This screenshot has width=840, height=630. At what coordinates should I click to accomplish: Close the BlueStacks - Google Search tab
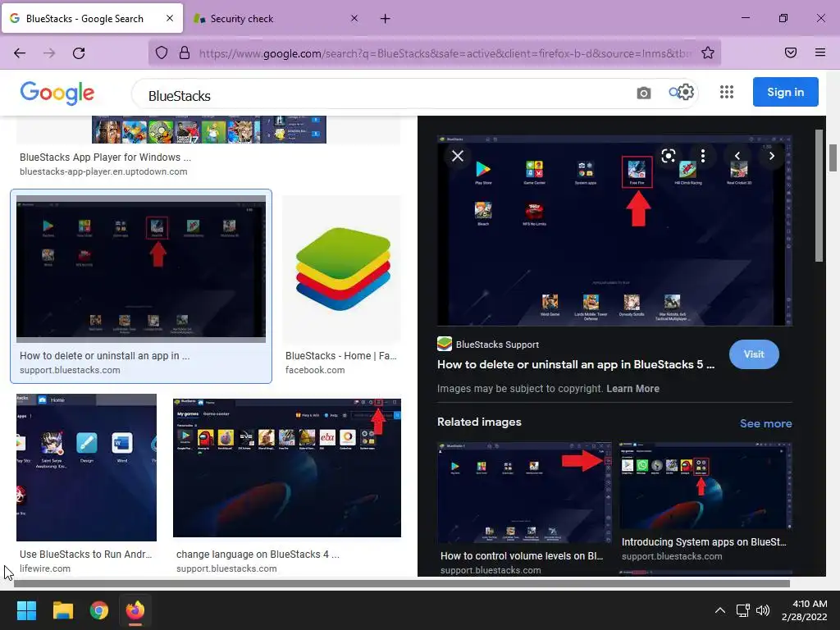(170, 18)
